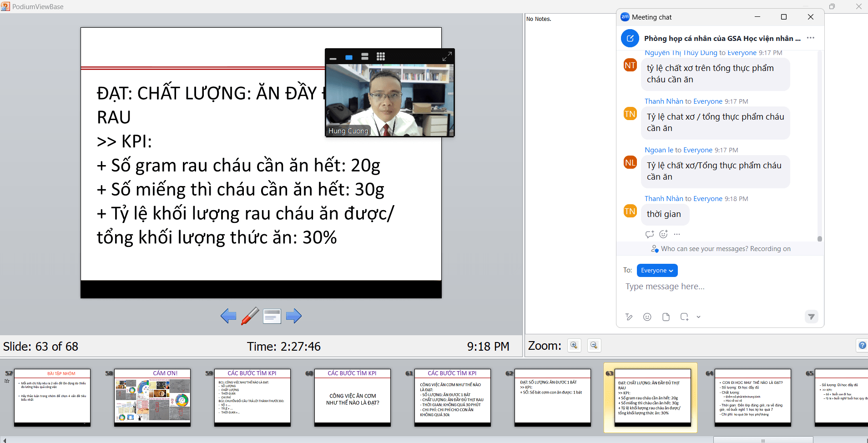Open Presenter View help

point(862,346)
